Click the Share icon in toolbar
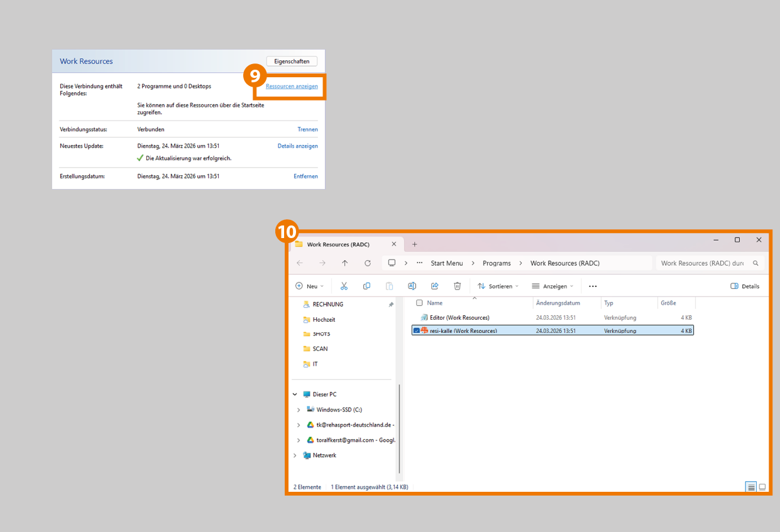This screenshot has width=780, height=532. coord(434,286)
